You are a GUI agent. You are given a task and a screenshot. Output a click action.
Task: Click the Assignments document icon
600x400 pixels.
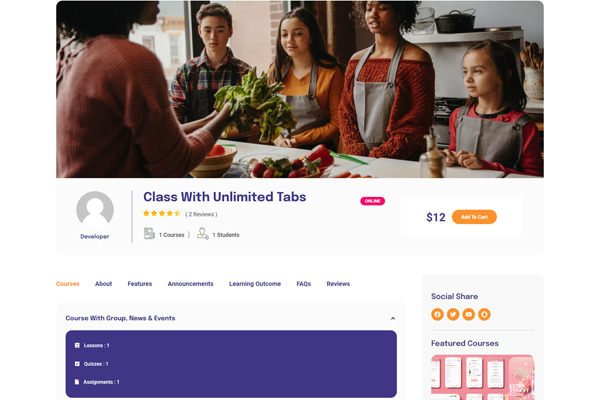pyautogui.click(x=77, y=382)
